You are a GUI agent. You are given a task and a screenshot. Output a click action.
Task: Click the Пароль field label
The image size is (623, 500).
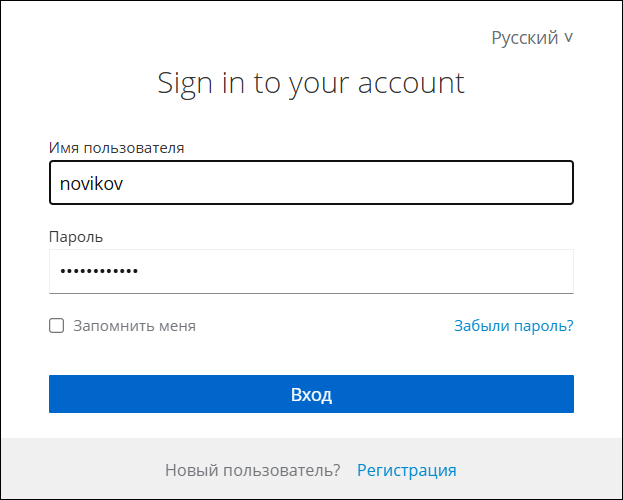[76, 237]
